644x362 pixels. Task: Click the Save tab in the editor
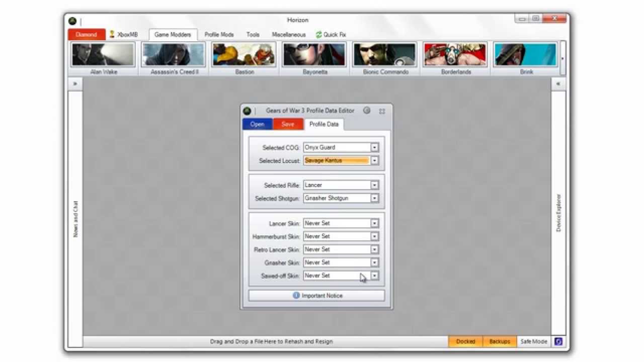tap(288, 124)
